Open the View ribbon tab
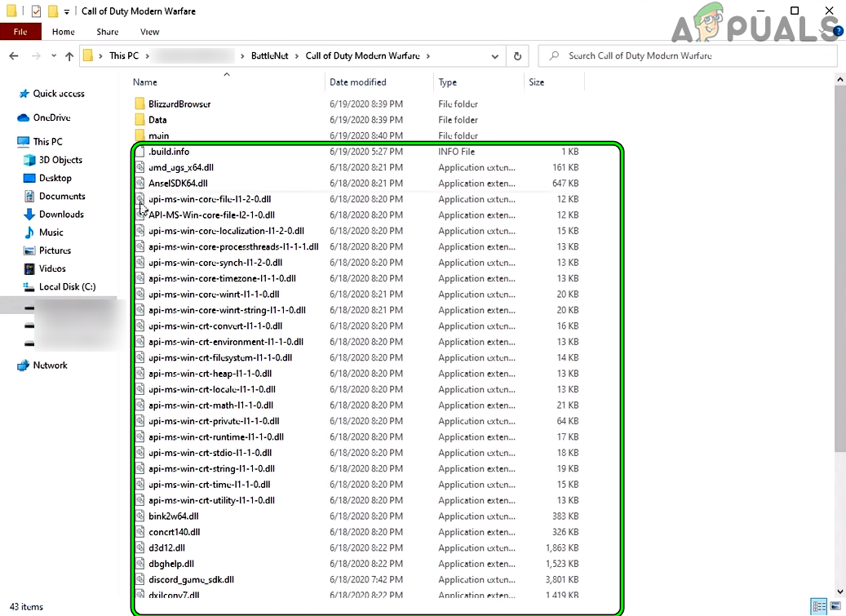The width and height of the screenshot is (846, 616). (x=149, y=32)
